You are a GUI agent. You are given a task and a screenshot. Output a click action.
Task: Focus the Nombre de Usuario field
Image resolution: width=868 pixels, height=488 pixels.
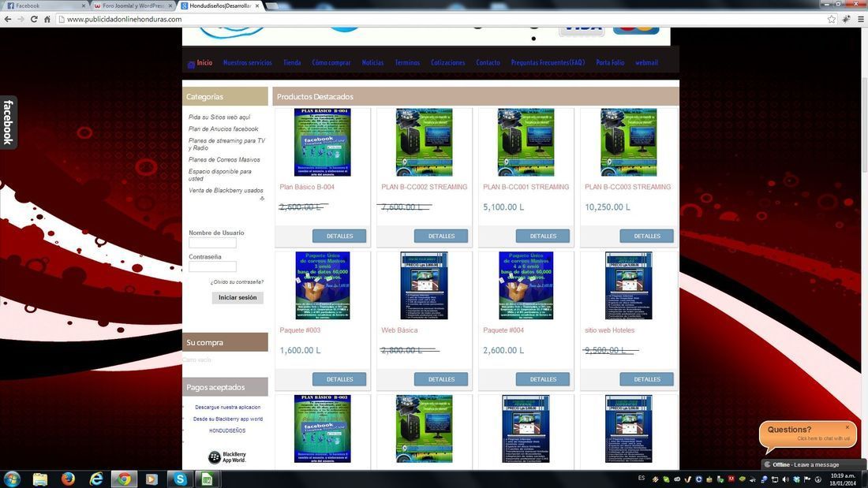pyautogui.click(x=212, y=243)
